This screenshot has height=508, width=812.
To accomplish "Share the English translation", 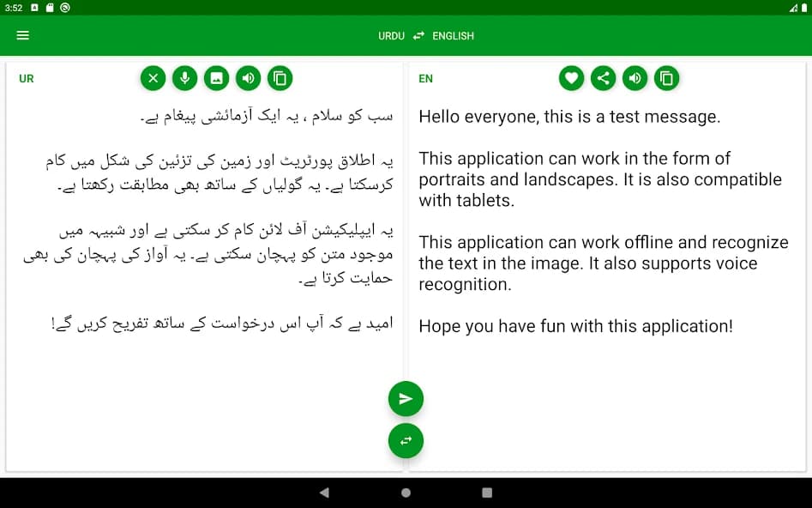I will click(603, 78).
